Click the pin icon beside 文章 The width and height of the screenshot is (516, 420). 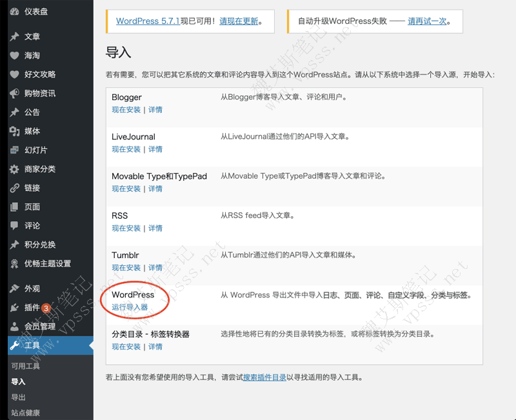coord(14,36)
